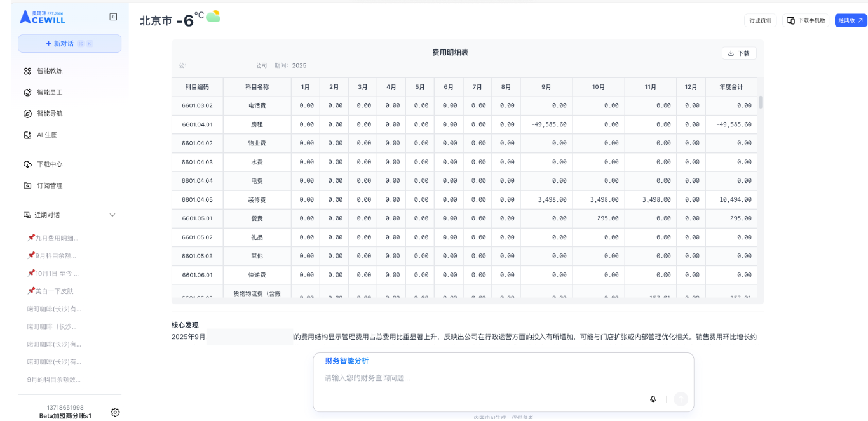Start a new chat with 新对话
This screenshot has width=868, height=421.
(69, 43)
